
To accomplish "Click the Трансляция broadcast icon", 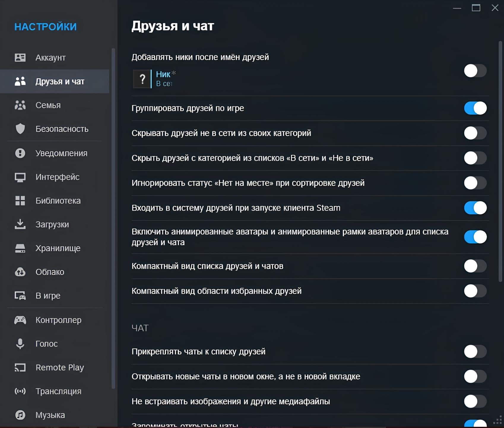I will click(20, 391).
